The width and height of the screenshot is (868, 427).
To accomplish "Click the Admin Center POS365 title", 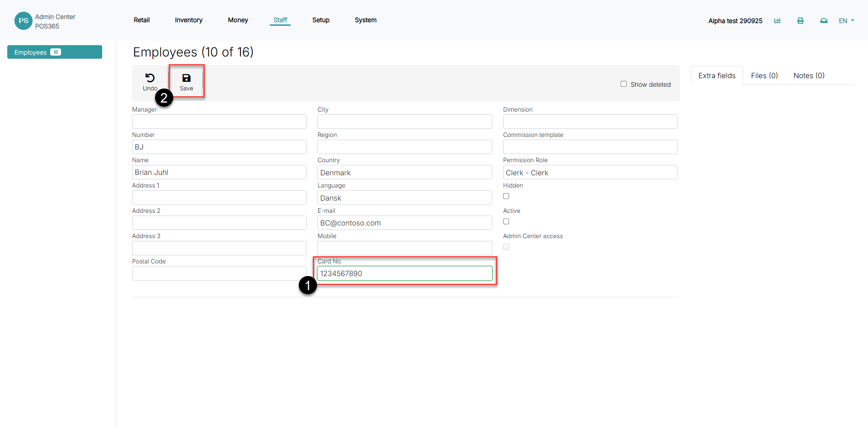I will (x=55, y=21).
